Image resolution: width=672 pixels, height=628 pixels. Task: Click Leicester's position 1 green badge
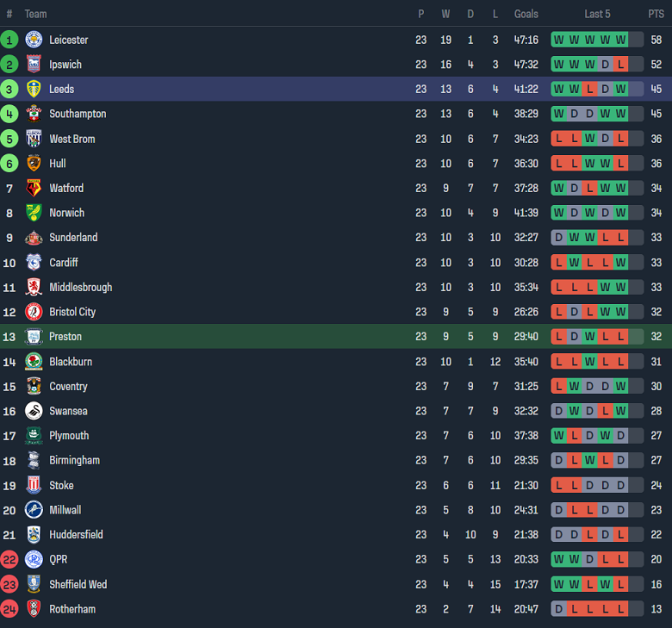pyautogui.click(x=9, y=40)
